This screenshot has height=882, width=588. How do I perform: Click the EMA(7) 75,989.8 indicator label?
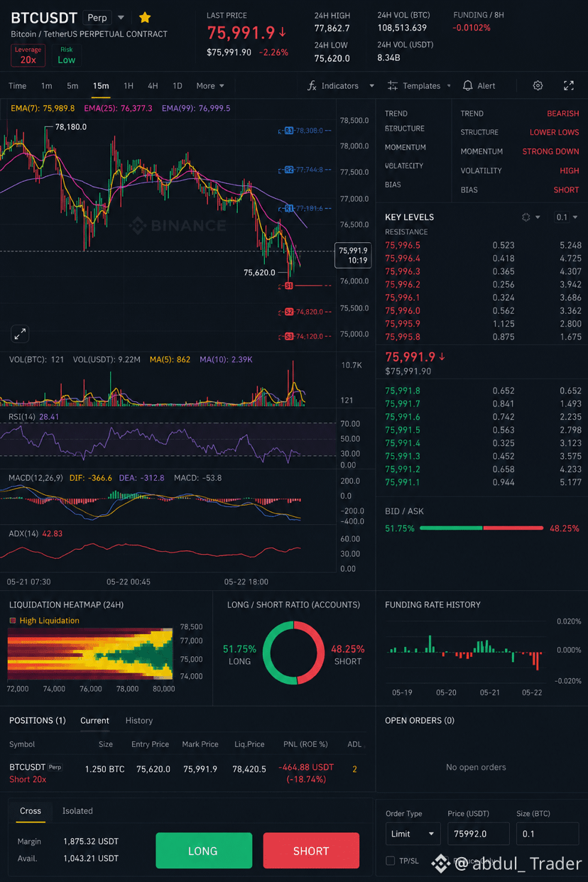point(43,109)
